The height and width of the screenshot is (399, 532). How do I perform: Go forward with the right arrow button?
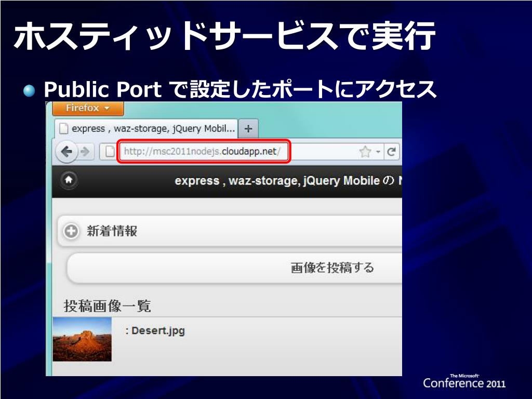click(x=86, y=152)
